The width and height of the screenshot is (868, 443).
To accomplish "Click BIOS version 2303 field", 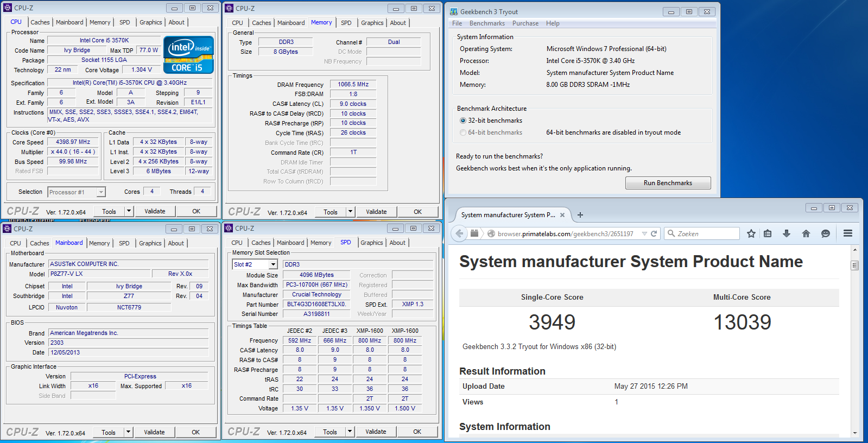I will click(x=129, y=343).
